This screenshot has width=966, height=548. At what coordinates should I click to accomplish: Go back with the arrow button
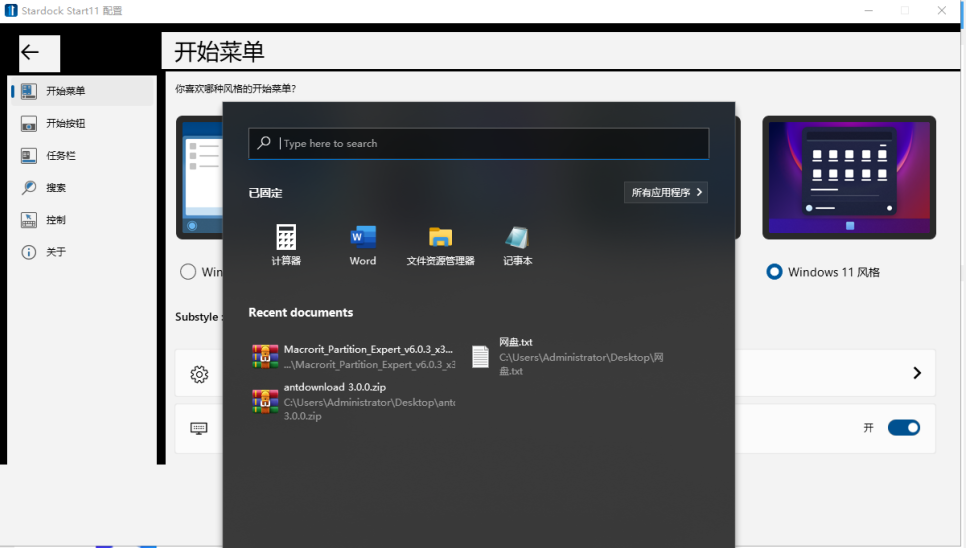click(39, 53)
